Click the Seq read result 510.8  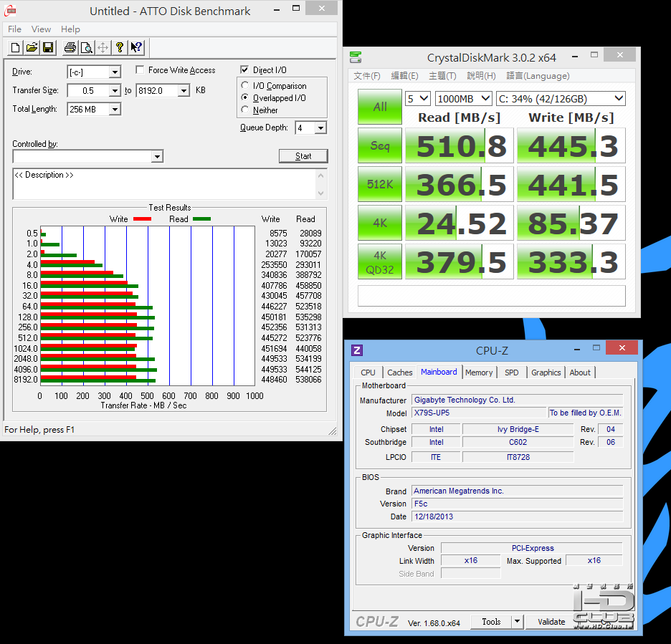click(460, 145)
